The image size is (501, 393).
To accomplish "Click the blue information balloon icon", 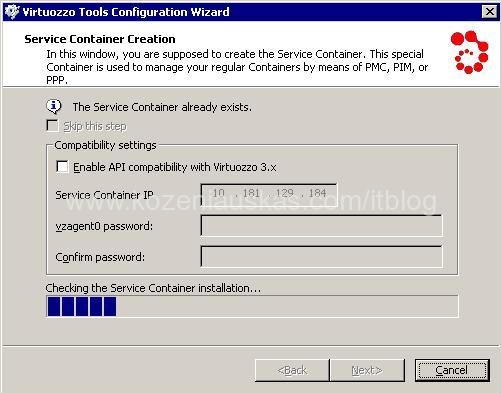I will pyautogui.click(x=54, y=107).
